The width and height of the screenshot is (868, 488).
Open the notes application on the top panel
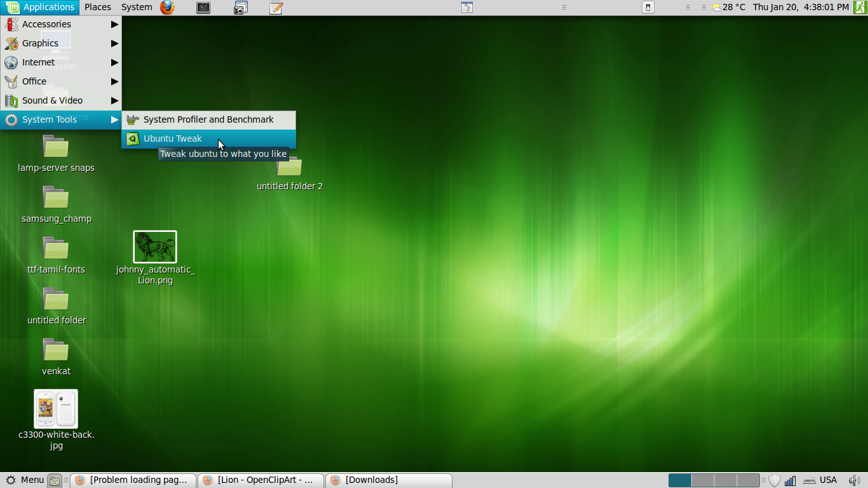click(x=275, y=8)
